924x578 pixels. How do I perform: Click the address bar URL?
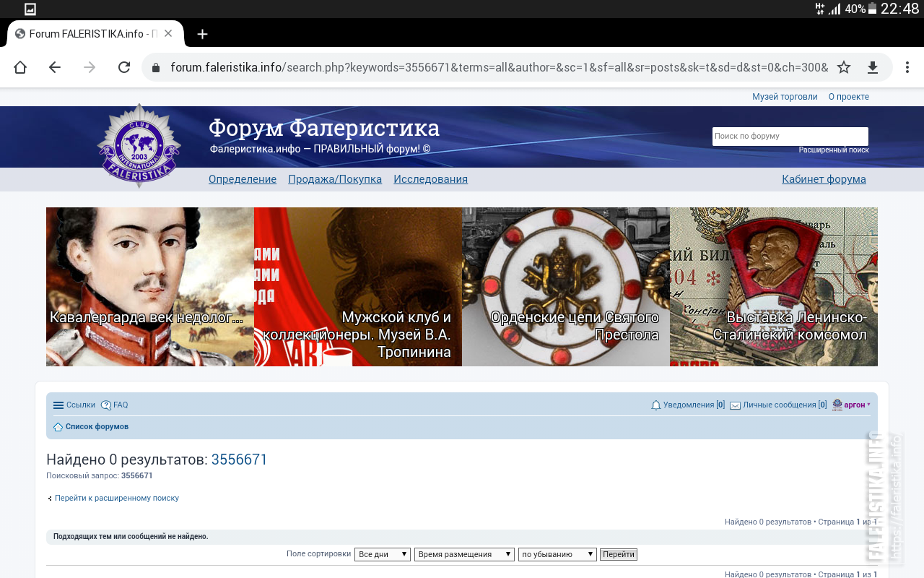tap(499, 67)
